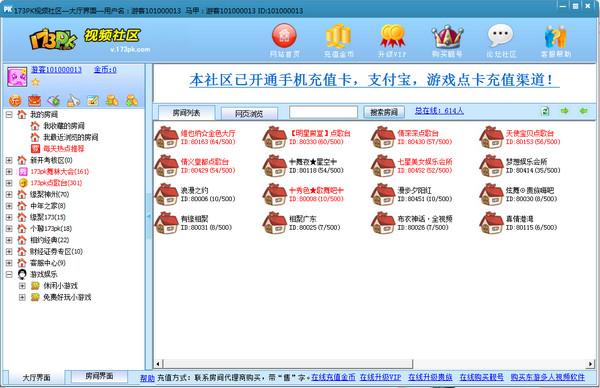
Task: Open the red website home icon
Action: [x=284, y=36]
